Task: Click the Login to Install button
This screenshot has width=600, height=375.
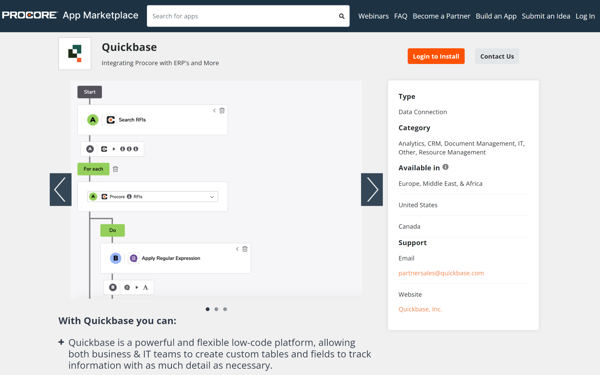Action: 436,56
